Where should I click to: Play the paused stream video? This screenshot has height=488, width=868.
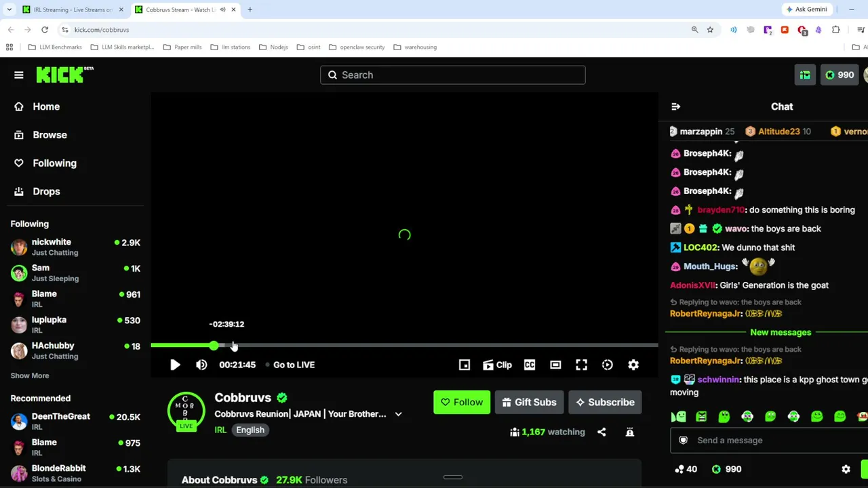[x=175, y=365]
